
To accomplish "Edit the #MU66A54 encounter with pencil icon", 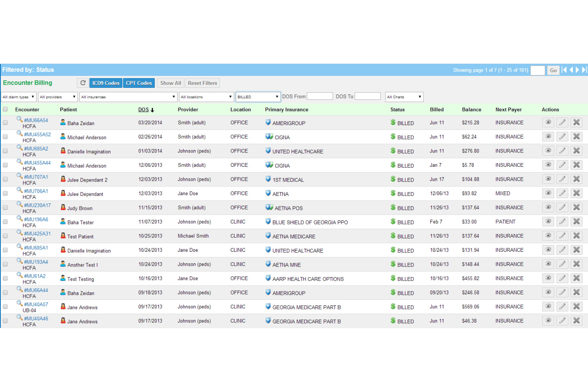I will 562,122.
